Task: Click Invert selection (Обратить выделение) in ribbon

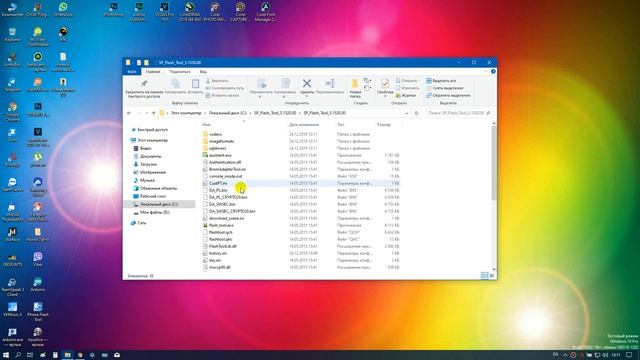Action: [x=448, y=95]
